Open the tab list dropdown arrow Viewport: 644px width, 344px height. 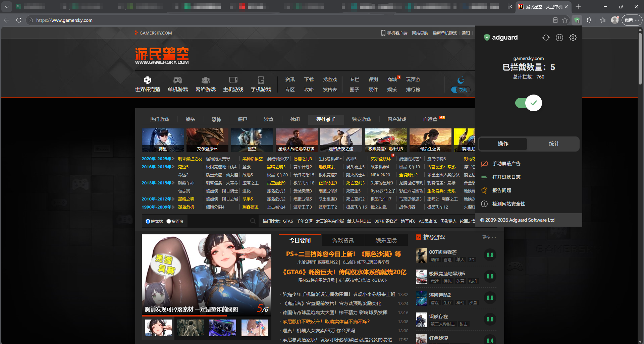7,7
